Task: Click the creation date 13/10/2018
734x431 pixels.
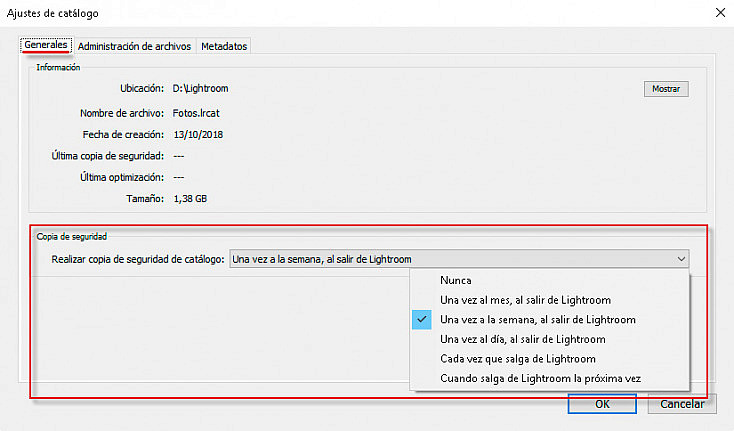Action: [x=198, y=135]
